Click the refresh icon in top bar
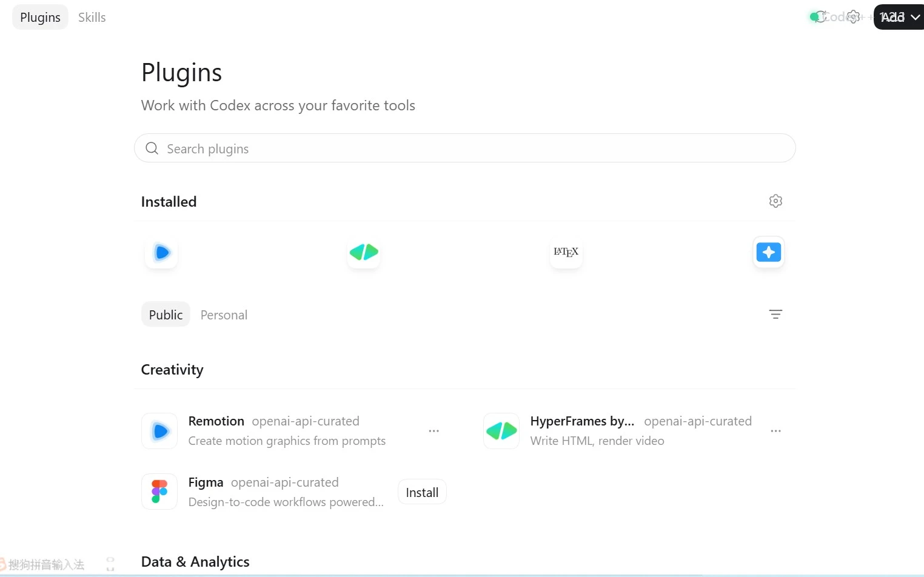The image size is (924, 577). 820,17
